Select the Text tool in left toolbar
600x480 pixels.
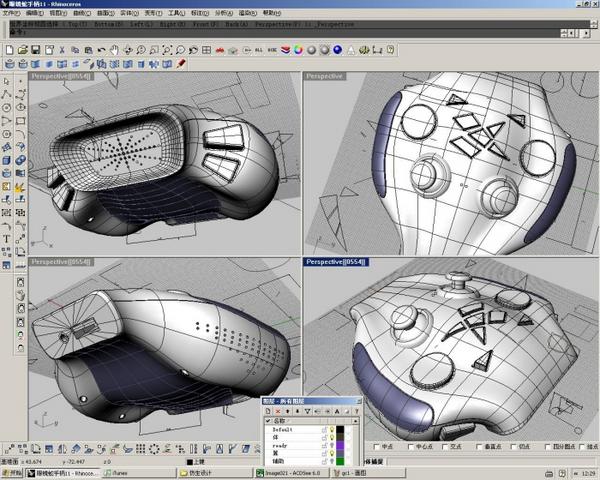pos(7,239)
